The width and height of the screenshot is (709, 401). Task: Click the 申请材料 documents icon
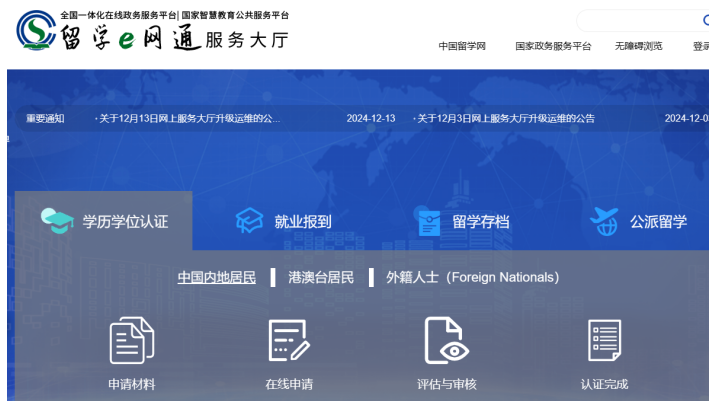point(132,341)
